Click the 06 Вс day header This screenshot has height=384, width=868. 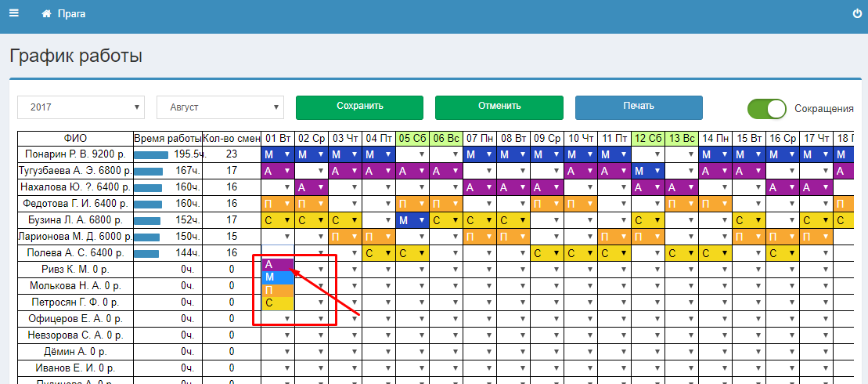point(446,138)
